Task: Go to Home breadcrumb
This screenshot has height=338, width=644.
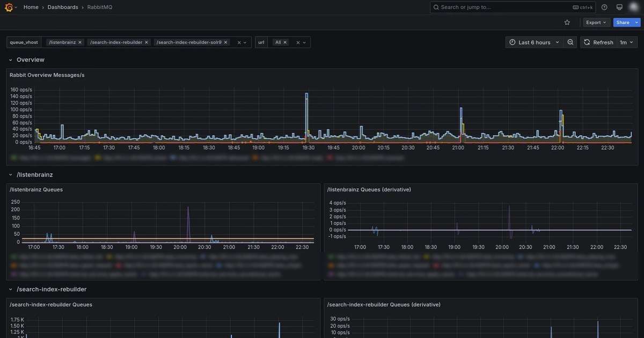Action: 31,7
